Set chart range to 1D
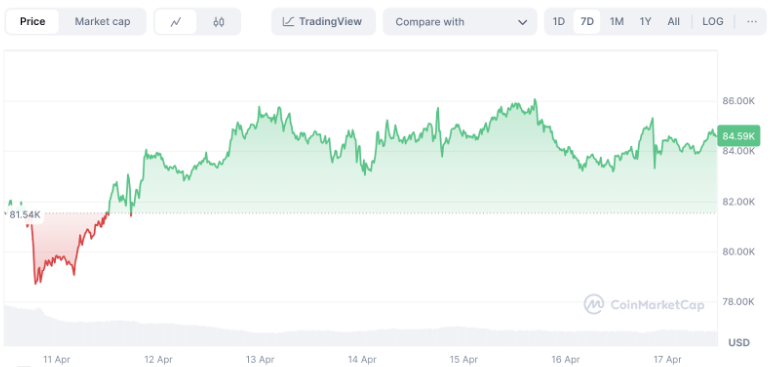This screenshot has height=367, width=772. [558, 22]
